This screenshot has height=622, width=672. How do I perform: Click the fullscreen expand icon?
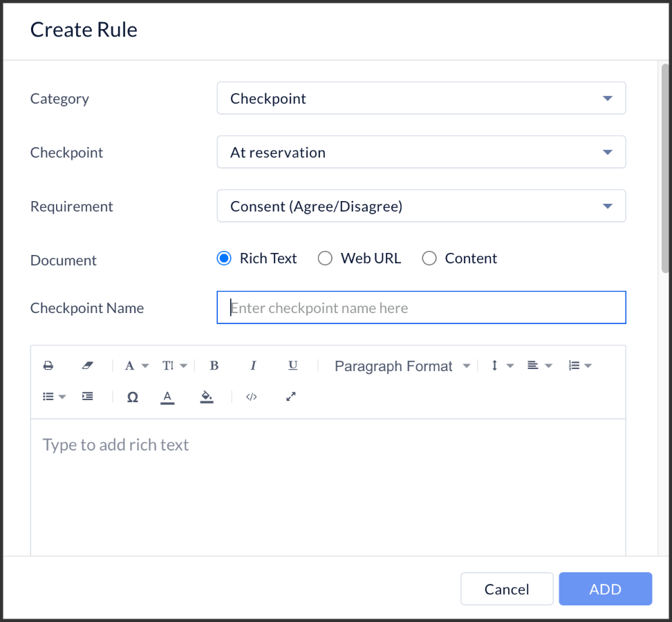tap(291, 397)
